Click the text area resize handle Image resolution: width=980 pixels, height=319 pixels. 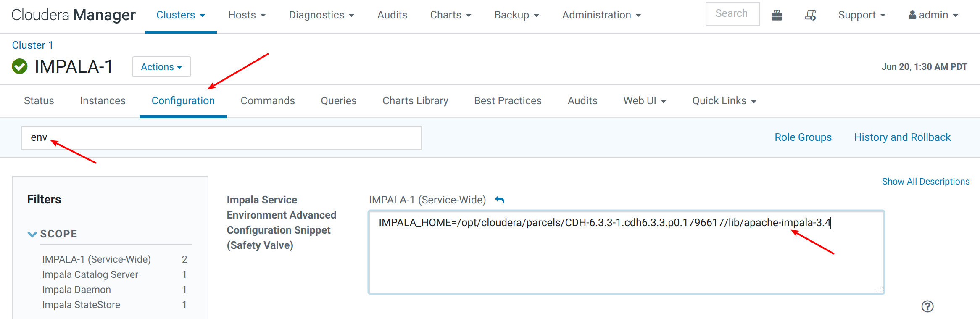(x=880, y=289)
